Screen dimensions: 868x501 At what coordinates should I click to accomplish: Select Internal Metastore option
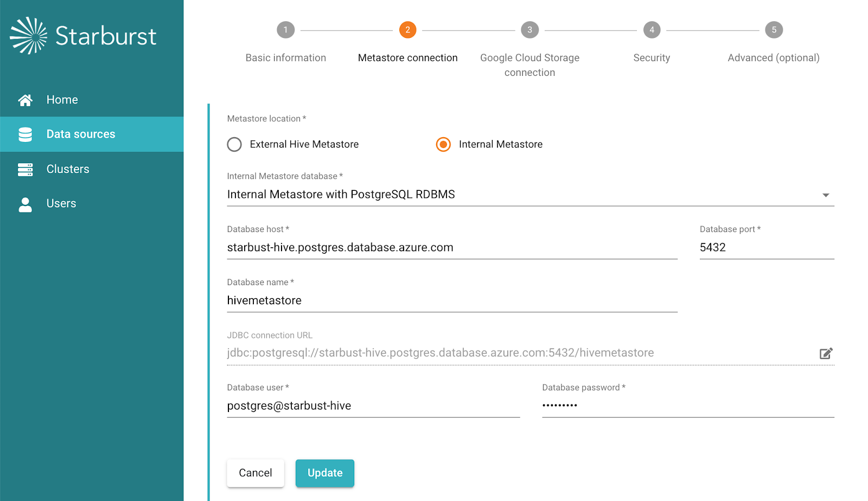click(x=443, y=144)
